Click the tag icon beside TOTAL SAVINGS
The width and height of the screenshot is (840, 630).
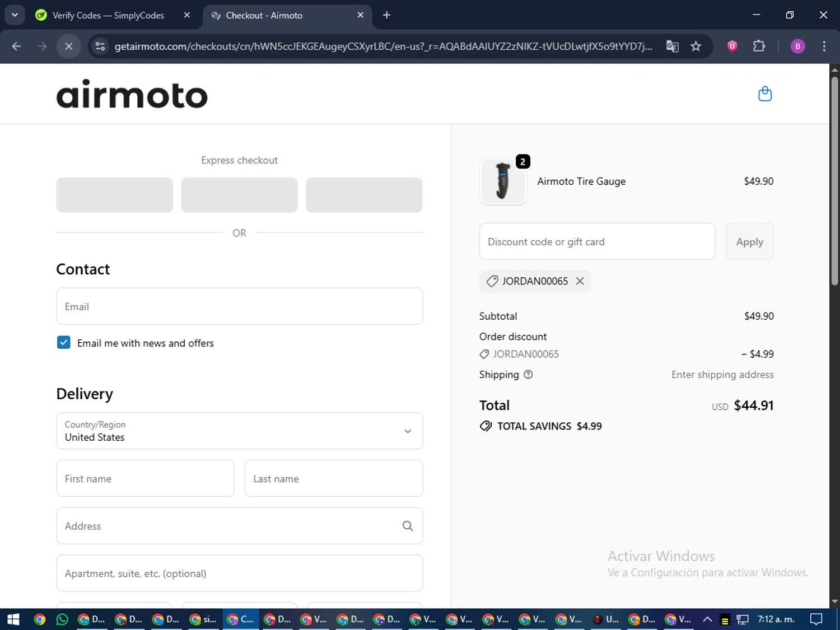[486, 426]
